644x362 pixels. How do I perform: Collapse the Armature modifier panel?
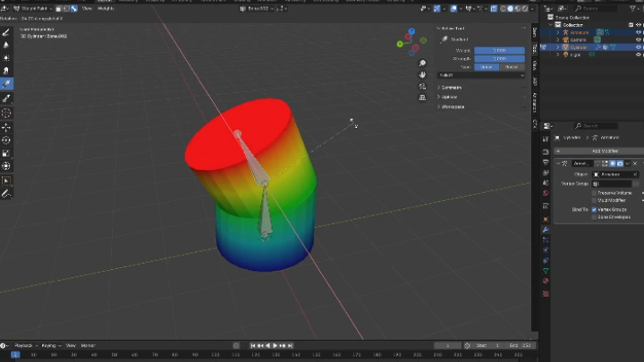(558, 164)
